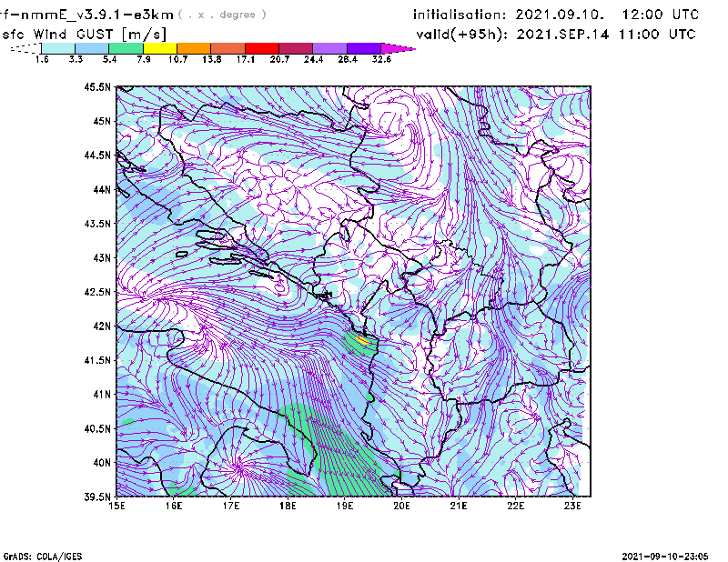Click the legend value 7.9
This screenshot has height=562, width=728.
click(x=144, y=59)
